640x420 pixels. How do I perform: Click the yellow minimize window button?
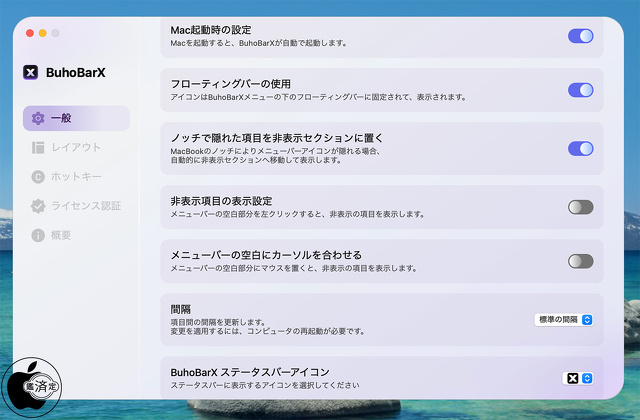pyautogui.click(x=43, y=33)
